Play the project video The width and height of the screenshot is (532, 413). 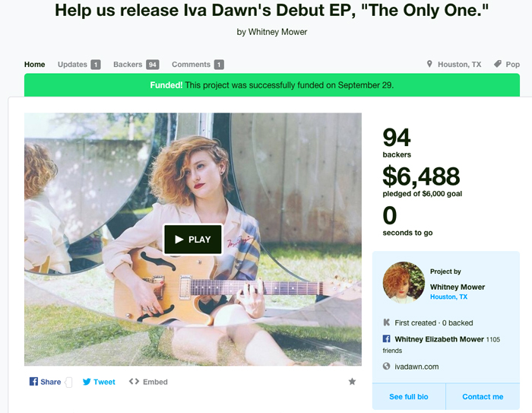coord(193,240)
